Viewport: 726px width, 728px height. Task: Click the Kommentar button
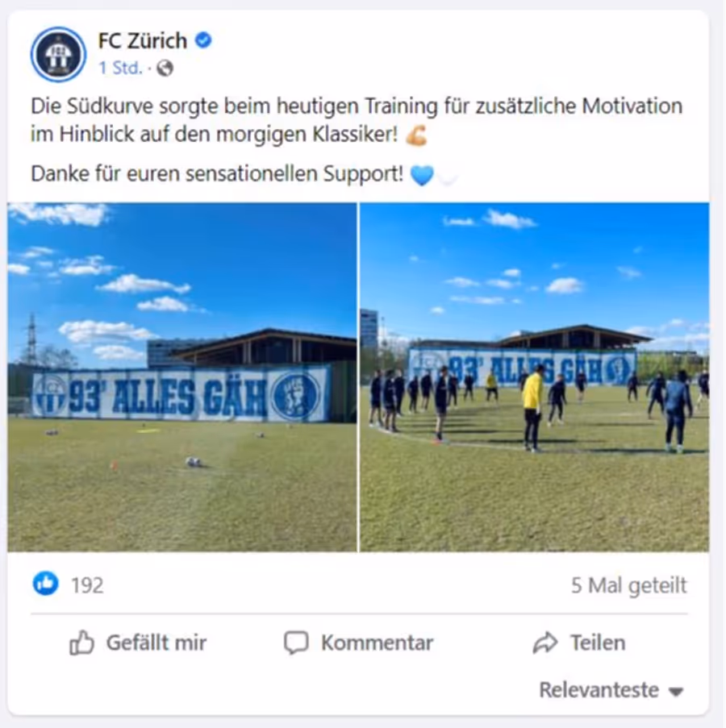[359, 643]
